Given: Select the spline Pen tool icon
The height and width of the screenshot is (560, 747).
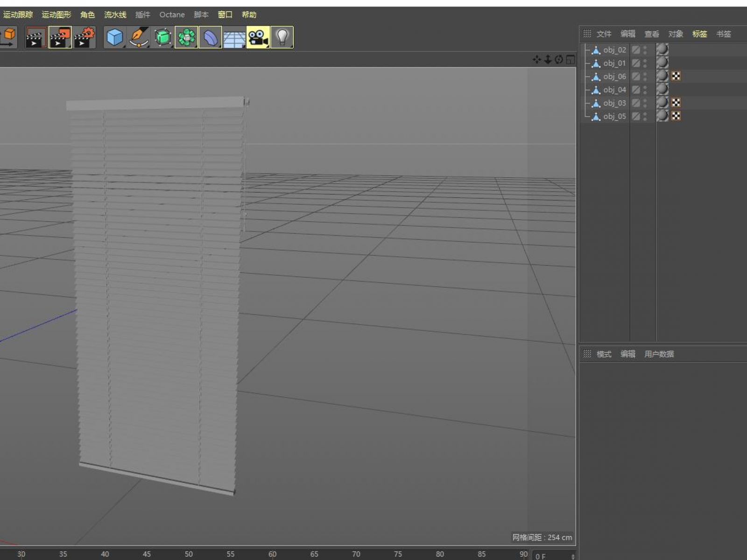Looking at the screenshot, I should click(139, 37).
